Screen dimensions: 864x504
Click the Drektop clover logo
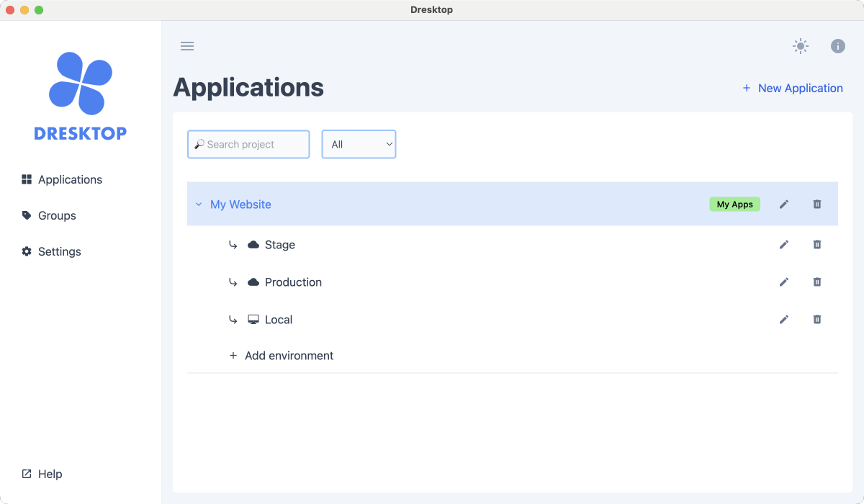point(81,83)
